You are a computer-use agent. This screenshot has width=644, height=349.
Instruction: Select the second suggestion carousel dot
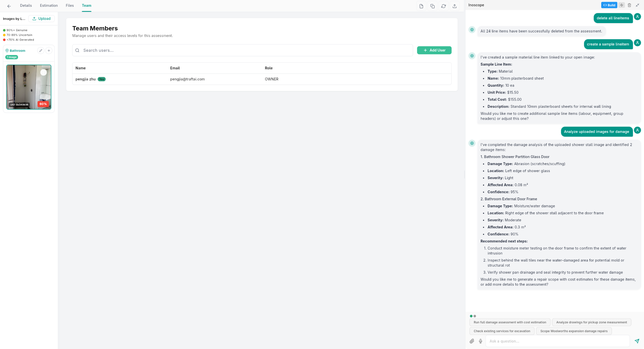click(475, 316)
